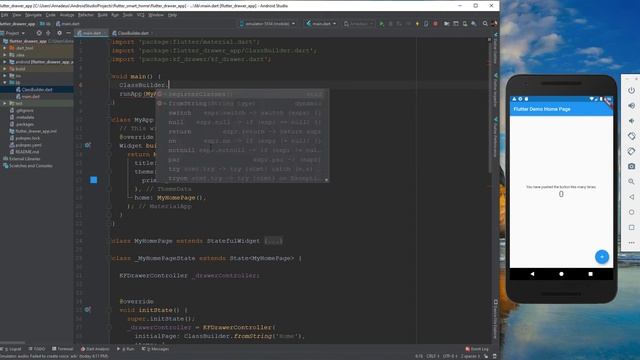Viewport: 640px width, 360px height.
Task: Open the Event Log panel
Action: (477, 349)
